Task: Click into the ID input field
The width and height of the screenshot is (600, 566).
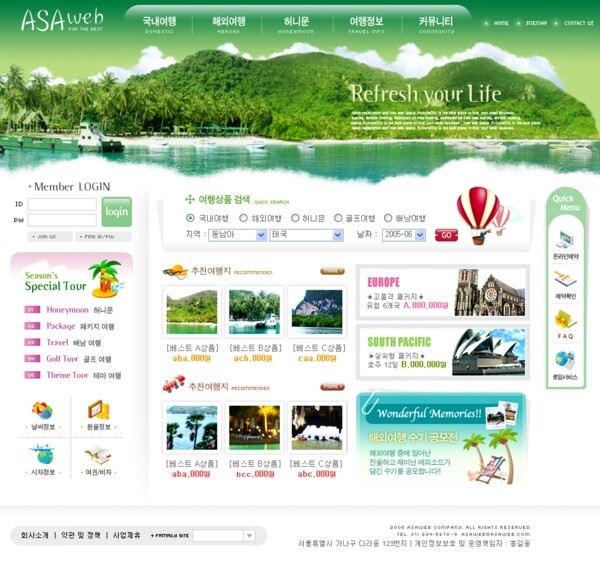Action: pos(62,204)
